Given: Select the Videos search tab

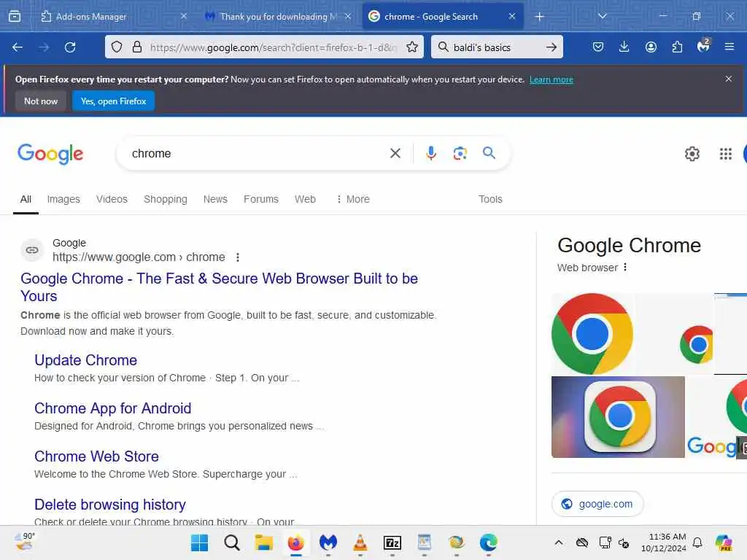Looking at the screenshot, I should point(112,199).
